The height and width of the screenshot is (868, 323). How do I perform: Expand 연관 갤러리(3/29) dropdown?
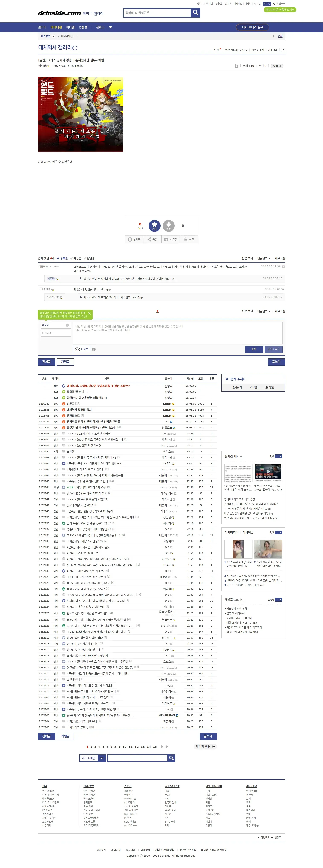coord(236,50)
